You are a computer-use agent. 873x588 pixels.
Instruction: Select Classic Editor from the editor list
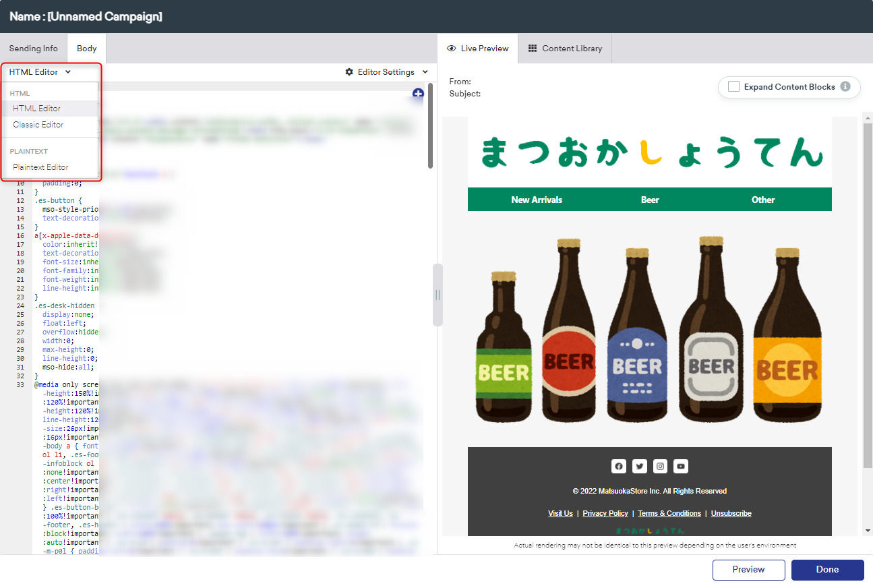38,125
